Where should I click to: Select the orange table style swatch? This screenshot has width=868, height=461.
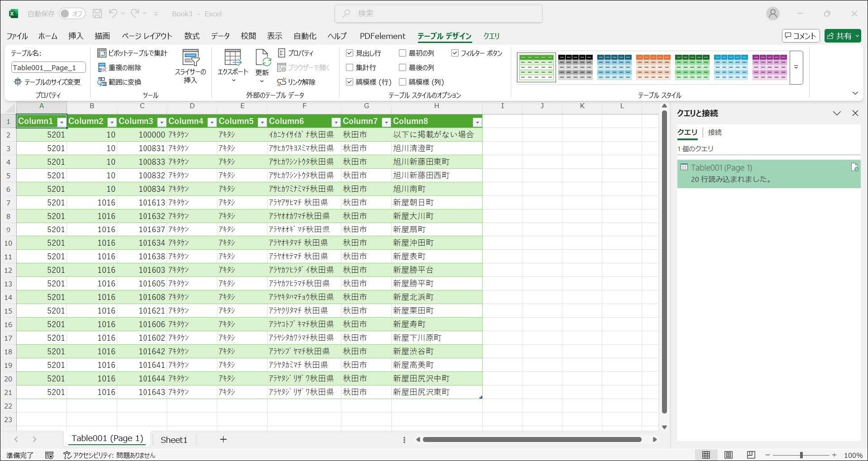(653, 67)
